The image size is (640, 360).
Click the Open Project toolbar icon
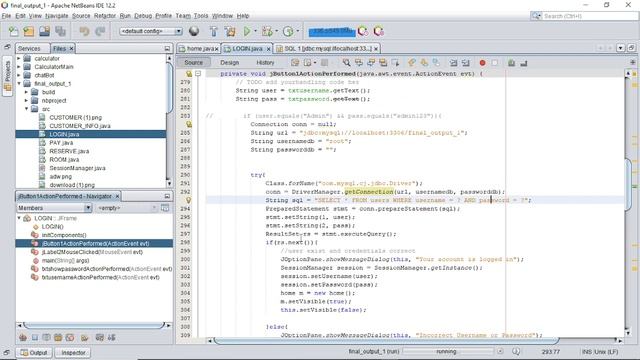tap(44, 31)
